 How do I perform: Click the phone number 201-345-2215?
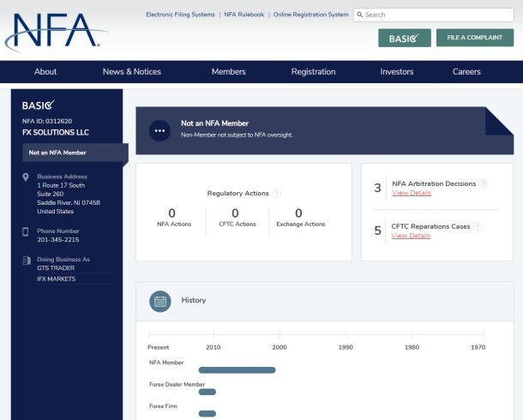(x=58, y=240)
